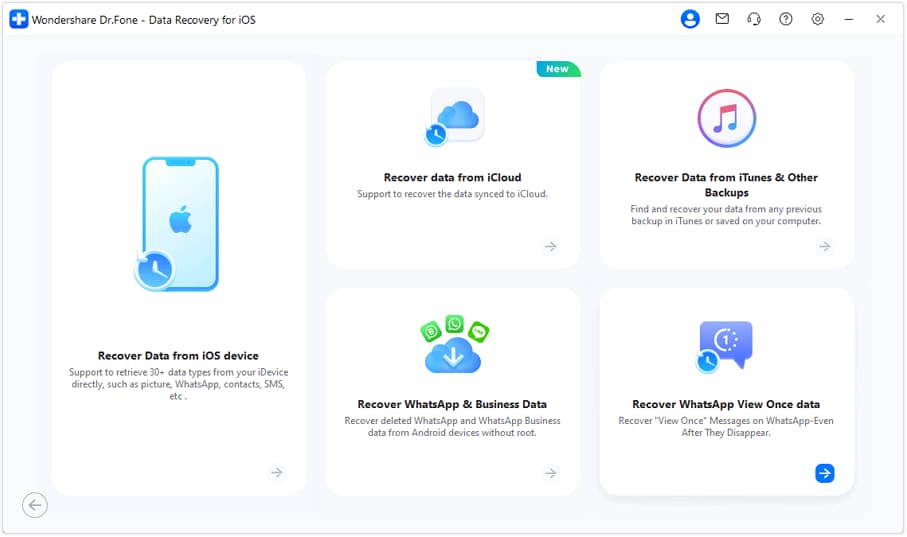The width and height of the screenshot is (907, 537).
Task: Click arrow on Recover Data from iOS device card
Action: (x=277, y=473)
